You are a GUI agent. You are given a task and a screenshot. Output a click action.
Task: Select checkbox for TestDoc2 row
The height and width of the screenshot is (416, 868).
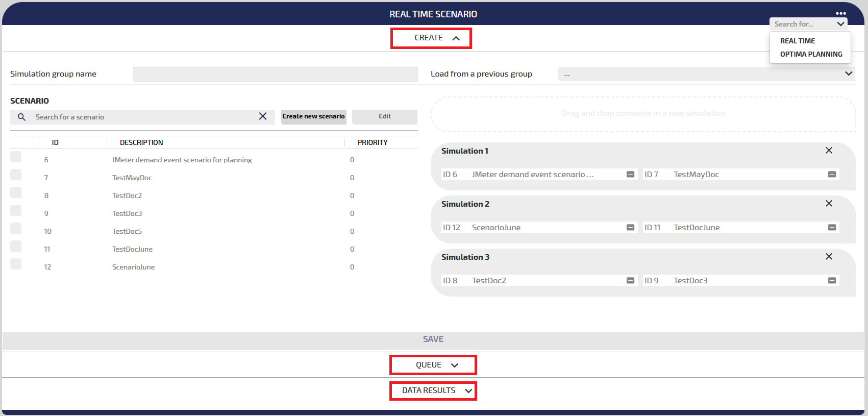pos(16,192)
